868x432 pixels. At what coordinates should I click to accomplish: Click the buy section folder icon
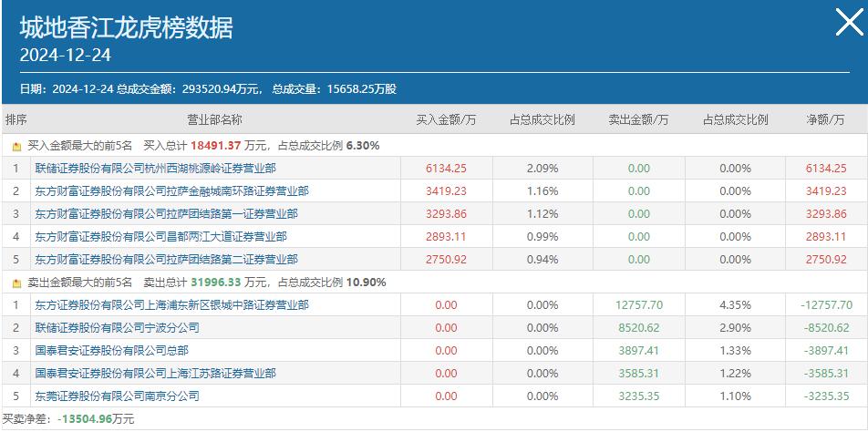(16, 147)
